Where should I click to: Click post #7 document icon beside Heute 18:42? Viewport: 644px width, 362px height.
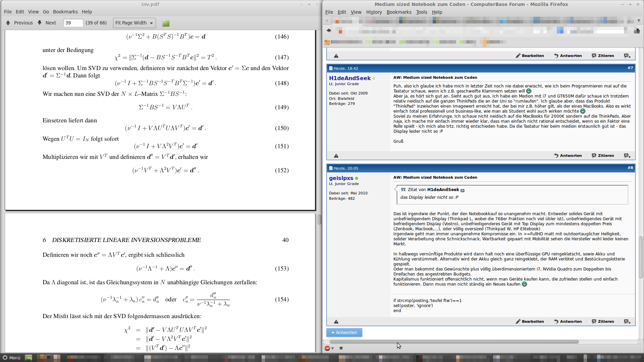(x=331, y=68)
